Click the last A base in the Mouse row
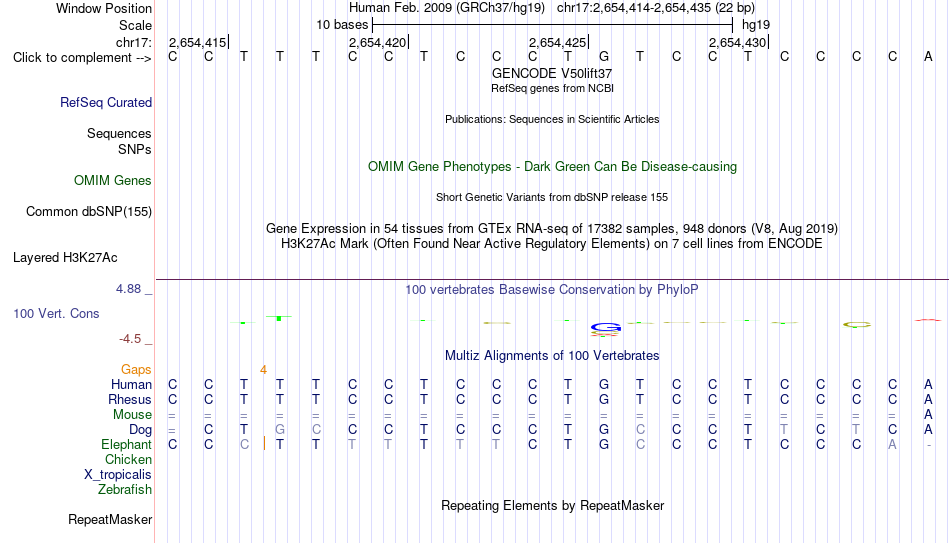 (x=928, y=415)
